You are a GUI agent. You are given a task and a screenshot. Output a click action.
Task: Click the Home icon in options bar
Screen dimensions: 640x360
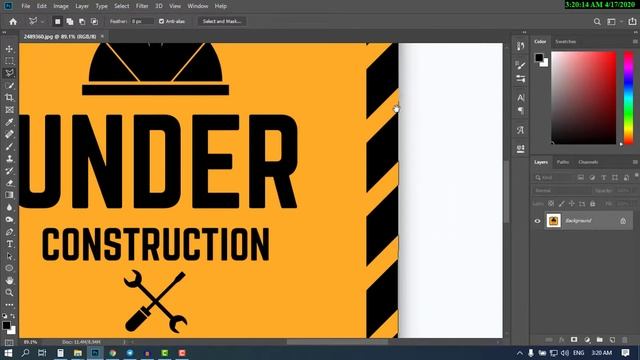pyautogui.click(x=13, y=21)
